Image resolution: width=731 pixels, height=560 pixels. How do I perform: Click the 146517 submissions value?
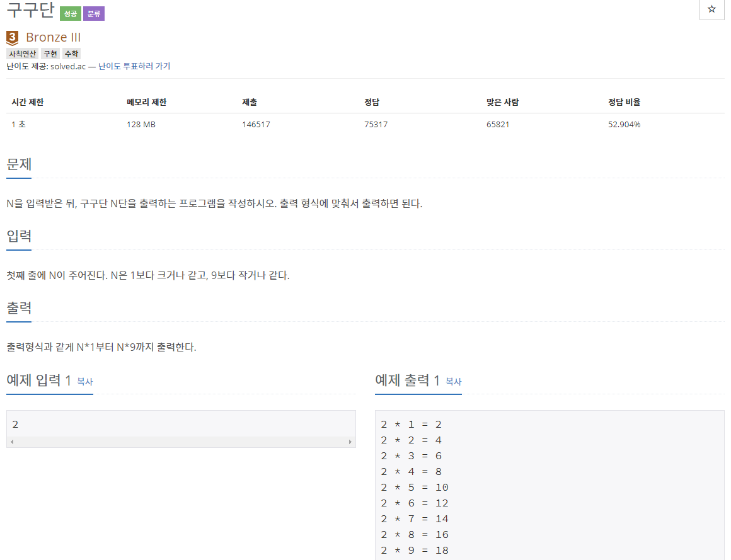click(256, 124)
